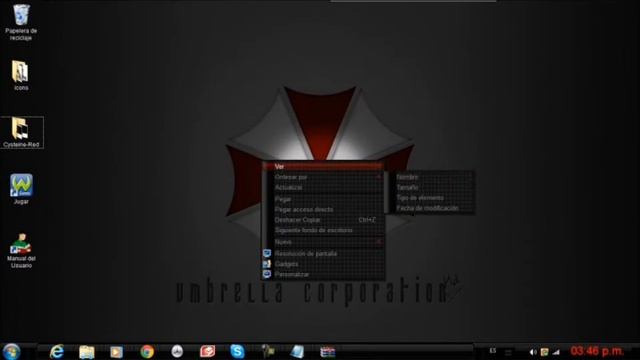Screen dimensions: 640x360
Task: Open Windows Media Player taskbar icon
Action: coord(116,352)
